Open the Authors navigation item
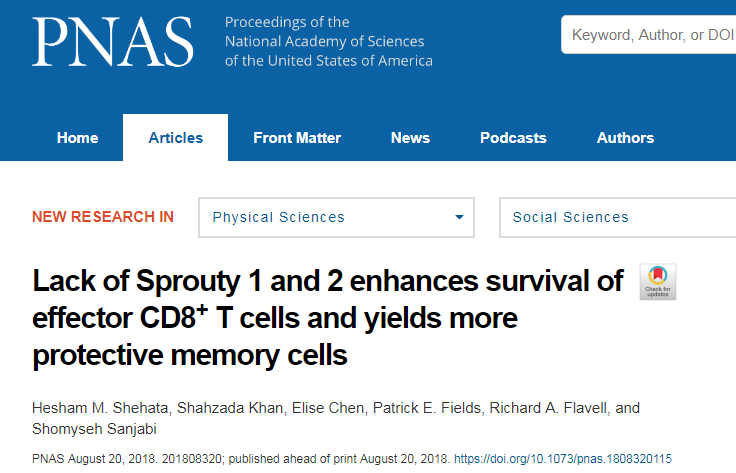The width and height of the screenshot is (736, 473). (625, 138)
